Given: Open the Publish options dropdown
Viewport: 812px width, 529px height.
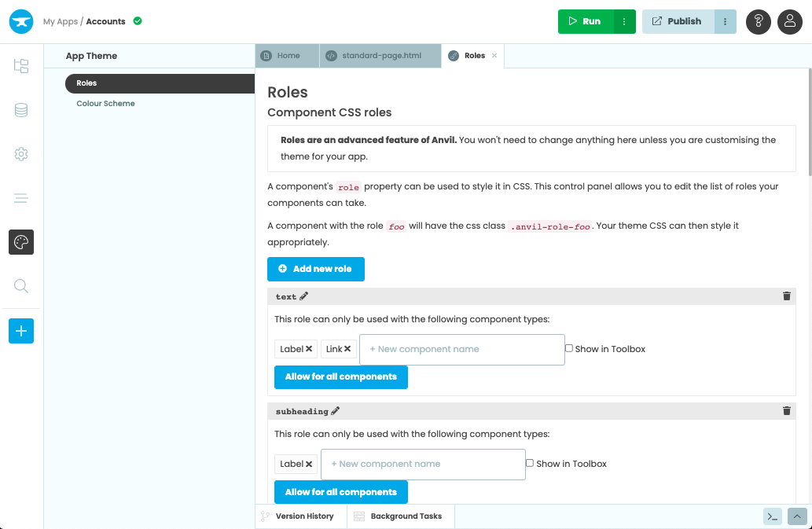Looking at the screenshot, I should pyautogui.click(x=725, y=21).
